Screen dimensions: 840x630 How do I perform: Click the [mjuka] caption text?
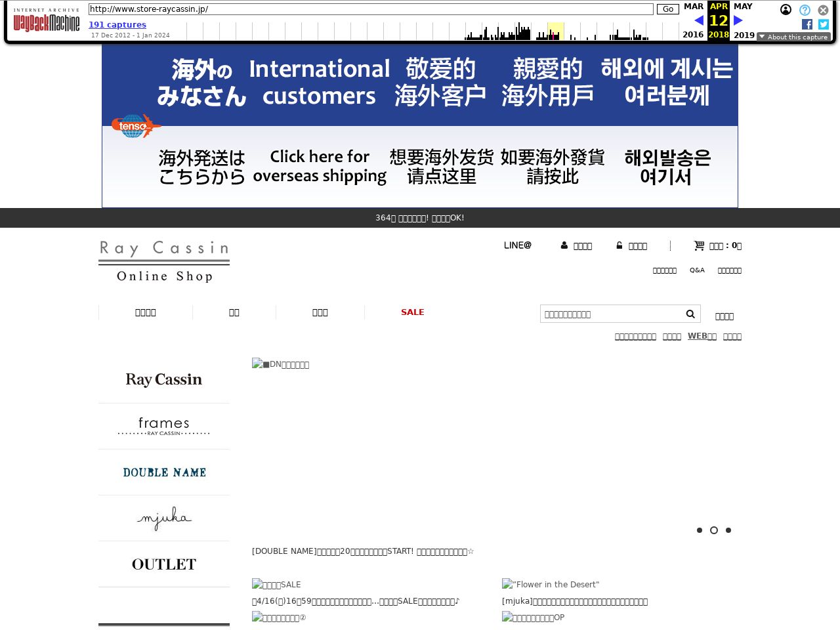575,601
